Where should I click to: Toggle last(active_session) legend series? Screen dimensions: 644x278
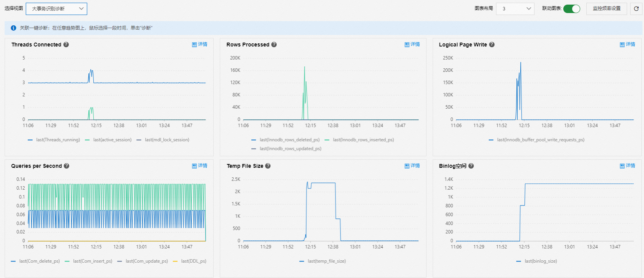(x=108, y=140)
